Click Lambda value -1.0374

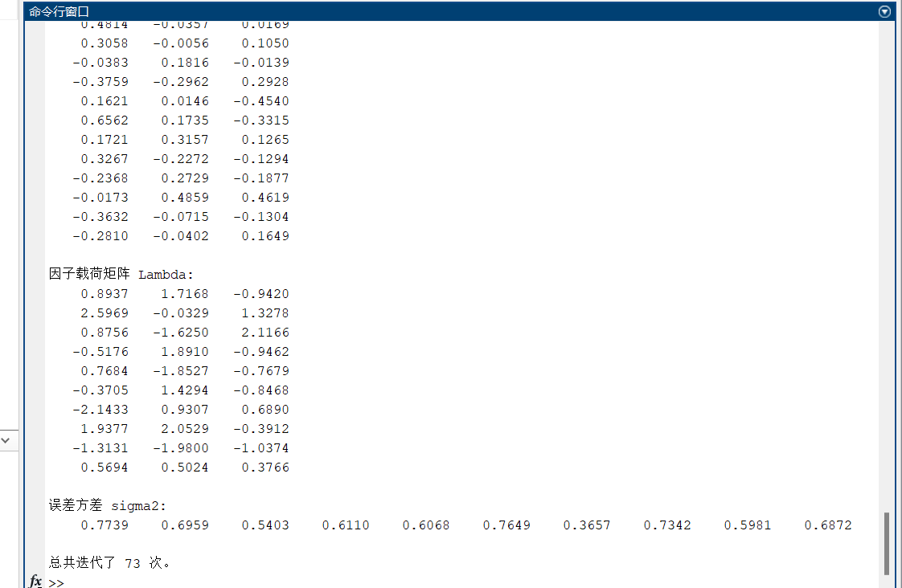pyautogui.click(x=261, y=448)
